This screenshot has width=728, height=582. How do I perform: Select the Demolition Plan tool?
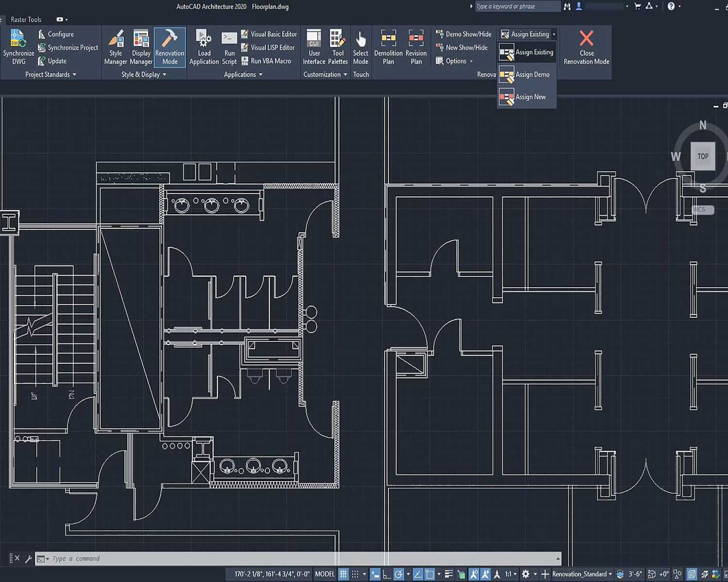[x=388, y=47]
